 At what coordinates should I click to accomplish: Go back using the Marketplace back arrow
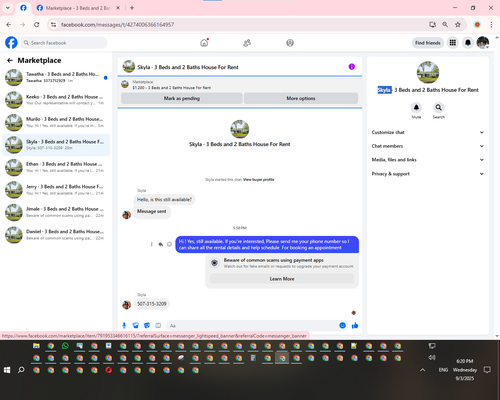10,60
